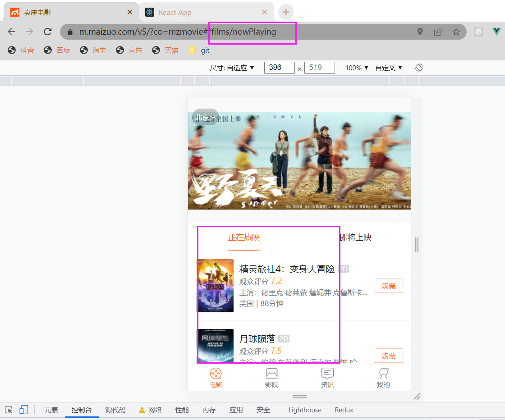Select the 卖座电影 browser tab

tap(71, 12)
